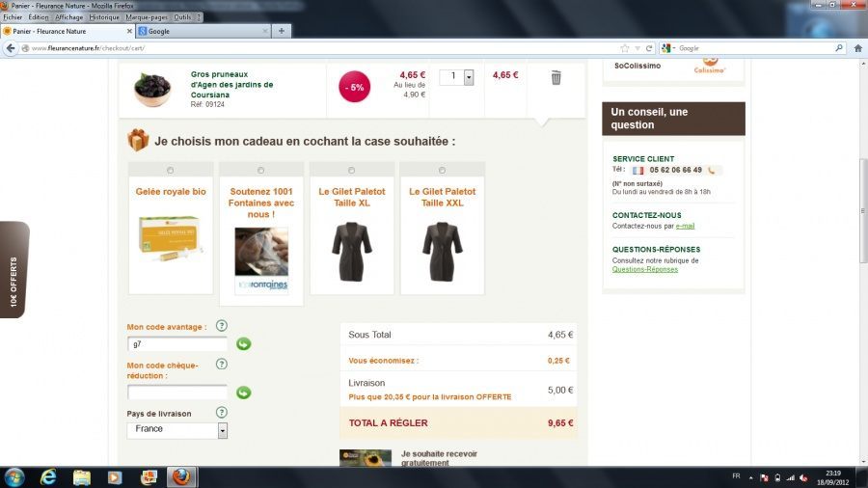Click help icon beside Pays de livraison

click(x=222, y=413)
